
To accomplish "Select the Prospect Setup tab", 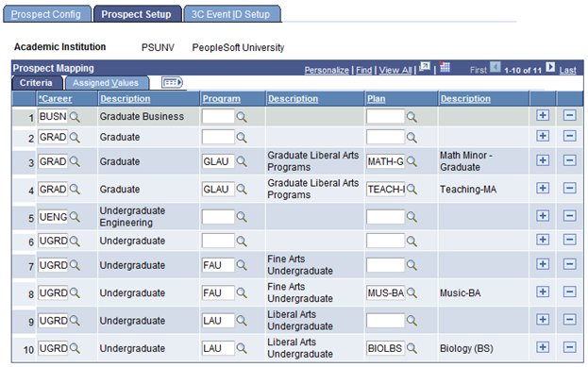I will tap(137, 14).
